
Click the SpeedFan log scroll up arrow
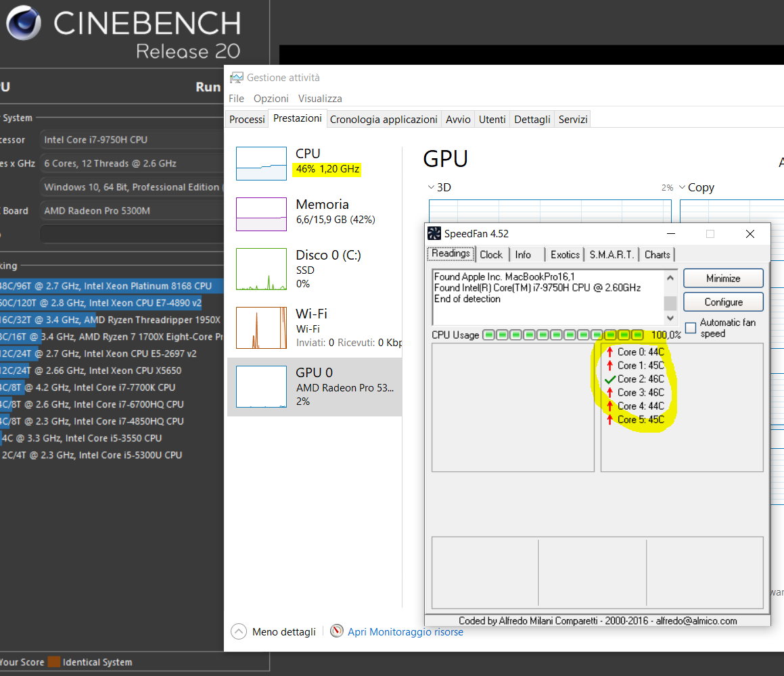pos(670,277)
